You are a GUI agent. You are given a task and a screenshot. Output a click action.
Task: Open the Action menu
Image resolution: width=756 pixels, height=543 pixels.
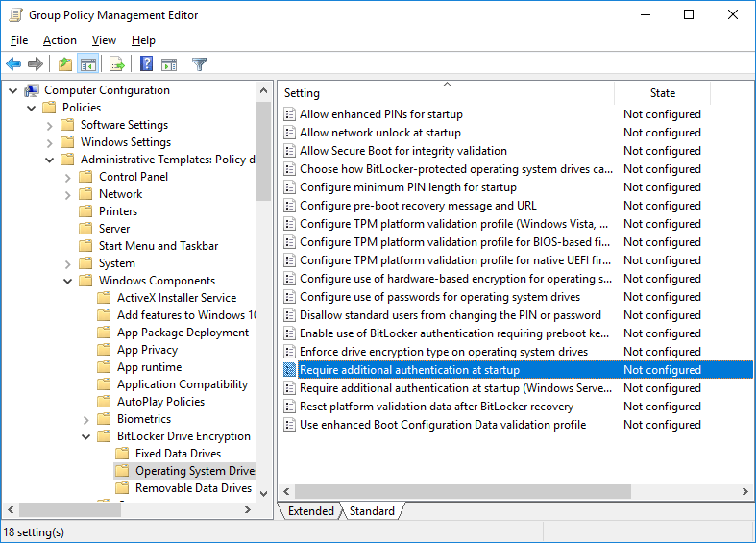[60, 40]
